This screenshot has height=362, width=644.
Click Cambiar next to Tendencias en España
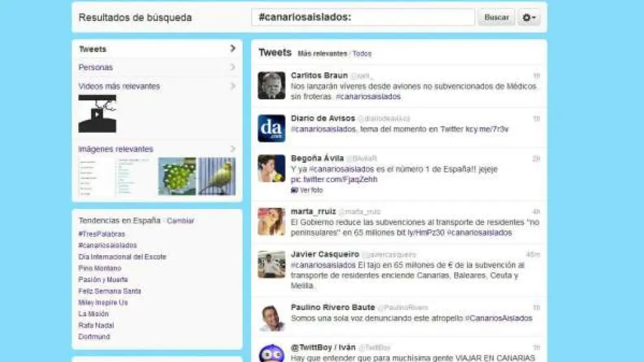pyautogui.click(x=180, y=221)
